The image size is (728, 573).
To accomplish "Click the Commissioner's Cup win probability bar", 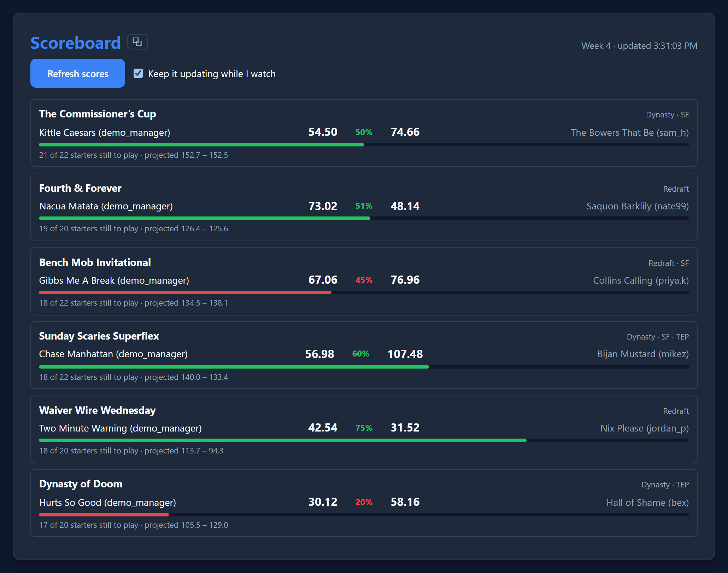I will click(364, 145).
